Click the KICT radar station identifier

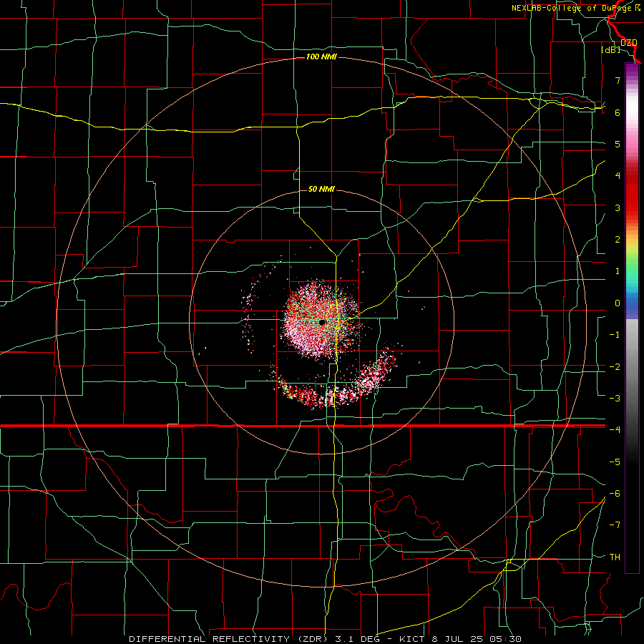(411, 639)
